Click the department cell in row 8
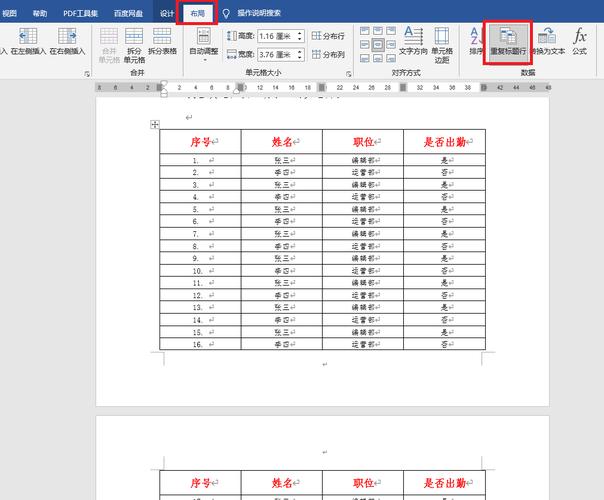The width and height of the screenshot is (604, 500). 363,246
